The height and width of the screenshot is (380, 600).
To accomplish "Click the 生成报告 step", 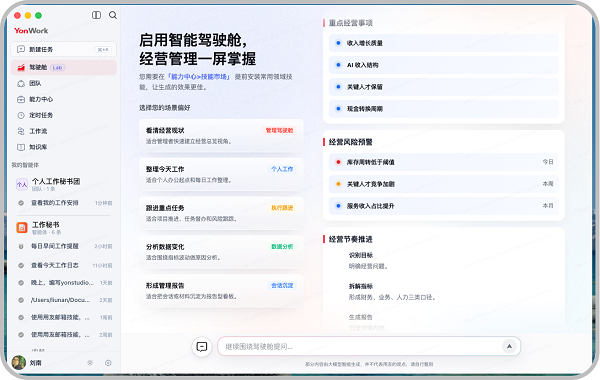I will [x=360, y=317].
